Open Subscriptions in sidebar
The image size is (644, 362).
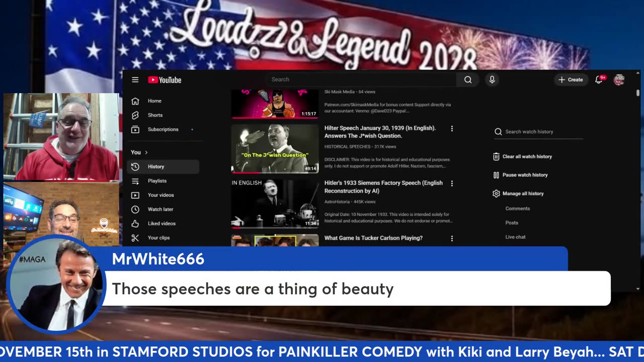click(164, 129)
